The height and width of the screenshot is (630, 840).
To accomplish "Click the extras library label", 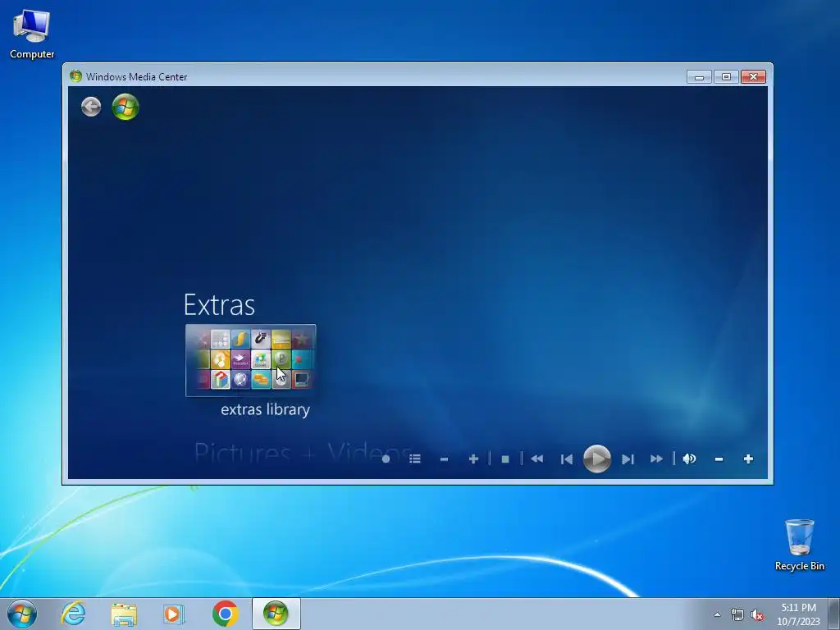I will [x=265, y=410].
